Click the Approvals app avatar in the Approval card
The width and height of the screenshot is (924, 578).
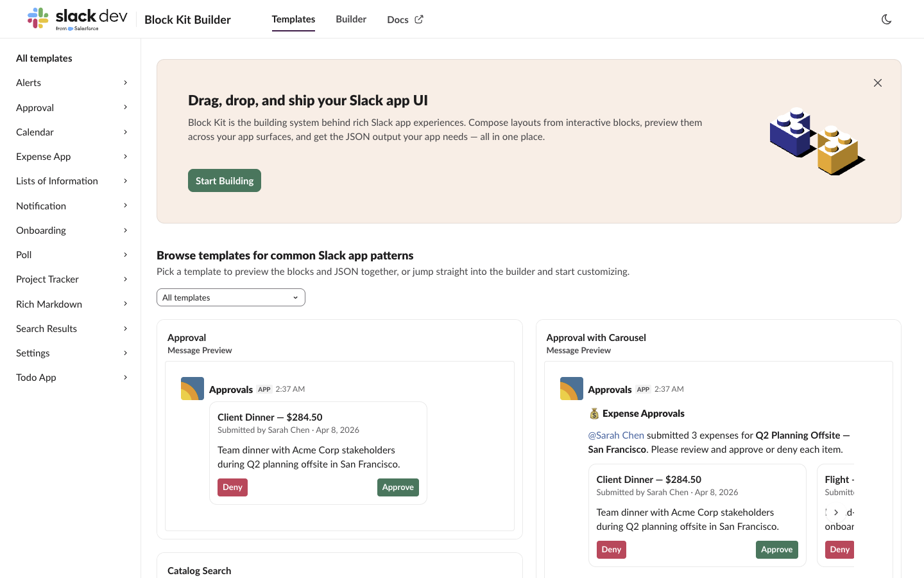[x=193, y=389]
